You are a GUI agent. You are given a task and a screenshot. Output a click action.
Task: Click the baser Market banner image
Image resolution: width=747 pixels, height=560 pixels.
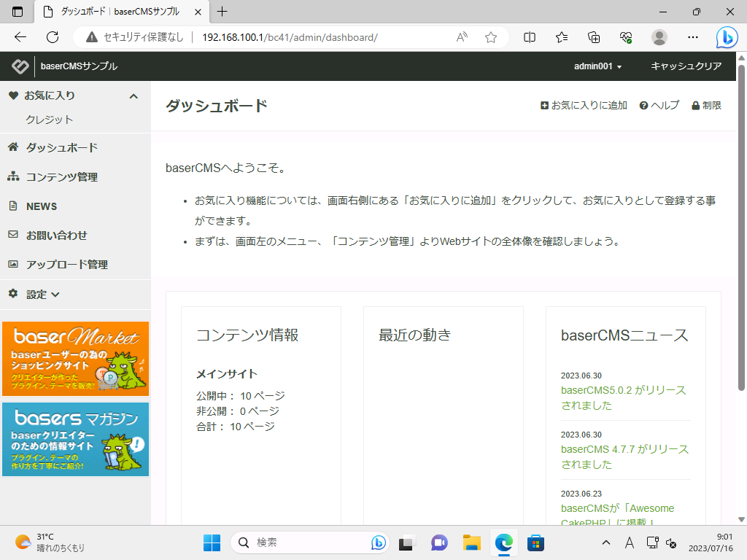pyautogui.click(x=75, y=359)
